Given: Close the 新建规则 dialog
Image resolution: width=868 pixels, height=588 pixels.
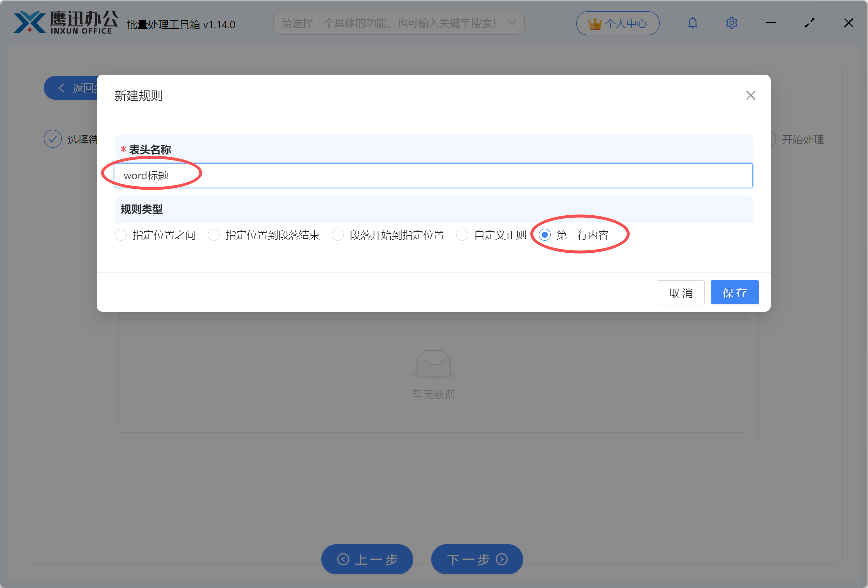Looking at the screenshot, I should click(750, 95).
